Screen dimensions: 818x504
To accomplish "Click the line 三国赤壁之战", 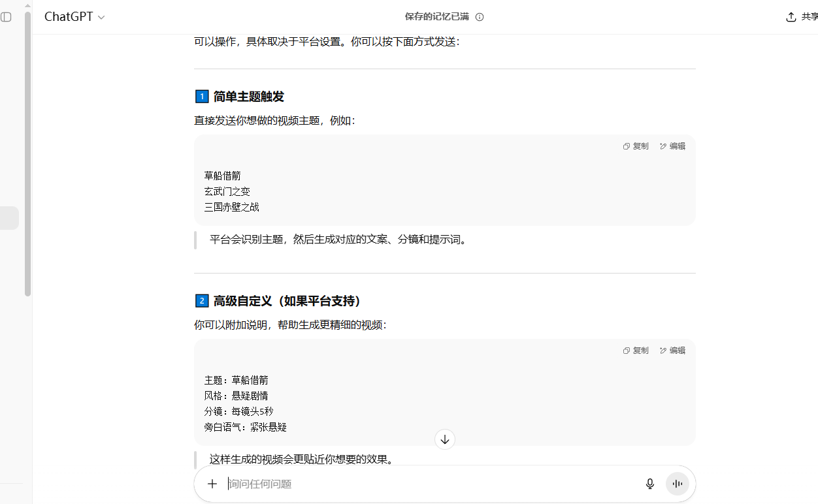I will click(232, 207).
